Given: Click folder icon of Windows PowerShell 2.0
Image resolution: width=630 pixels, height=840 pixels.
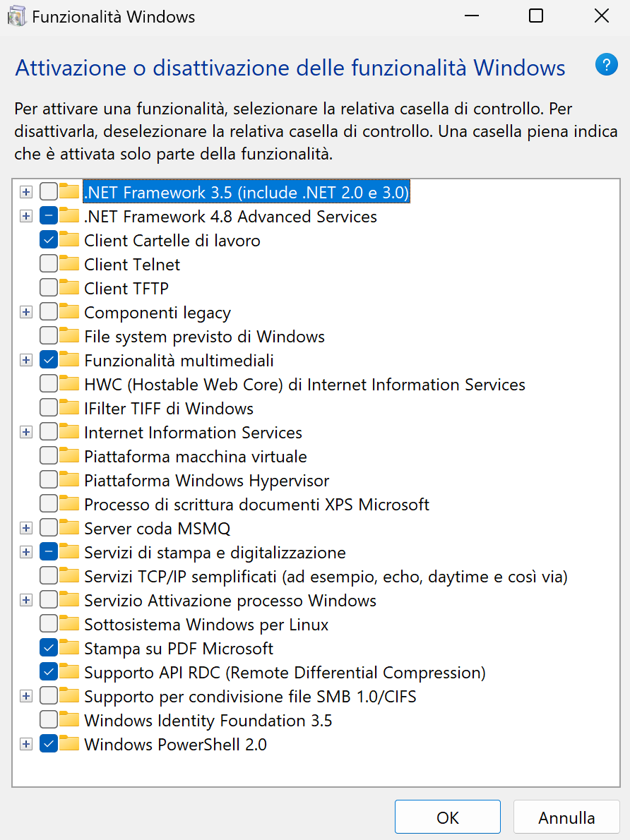Looking at the screenshot, I should [69, 745].
